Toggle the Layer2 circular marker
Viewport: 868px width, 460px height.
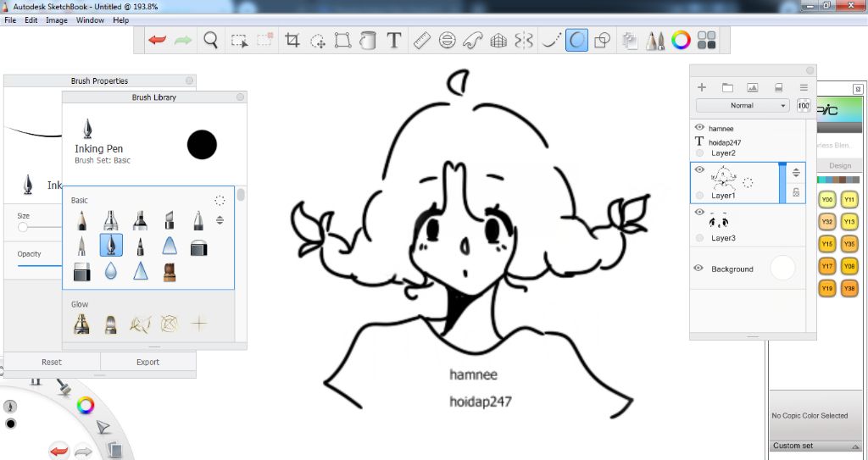pyautogui.click(x=699, y=153)
